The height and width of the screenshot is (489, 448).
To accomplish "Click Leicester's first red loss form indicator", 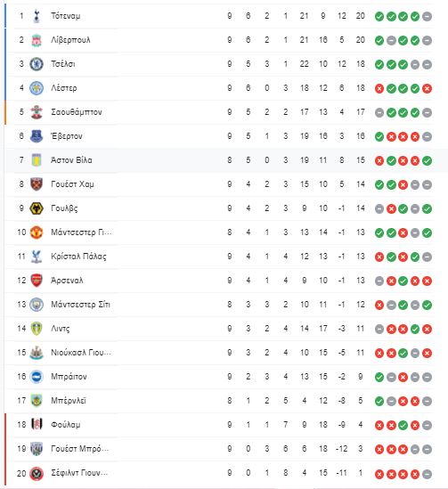I will tap(379, 88).
